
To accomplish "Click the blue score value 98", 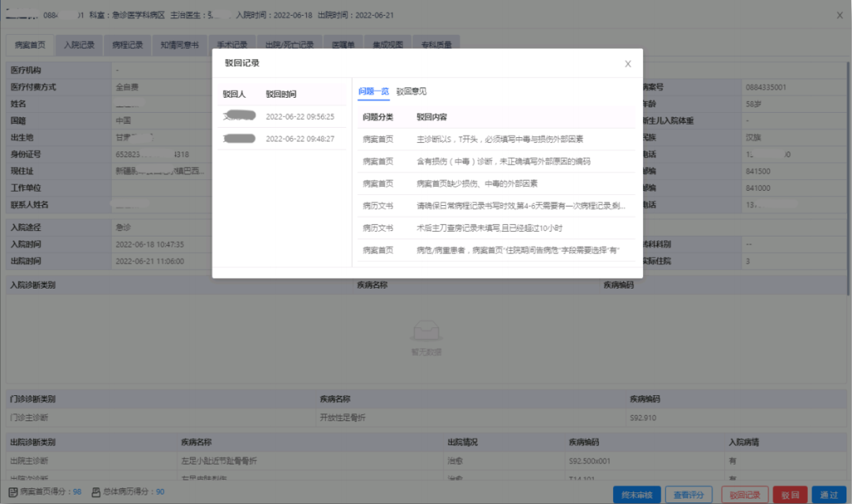I will (77, 492).
